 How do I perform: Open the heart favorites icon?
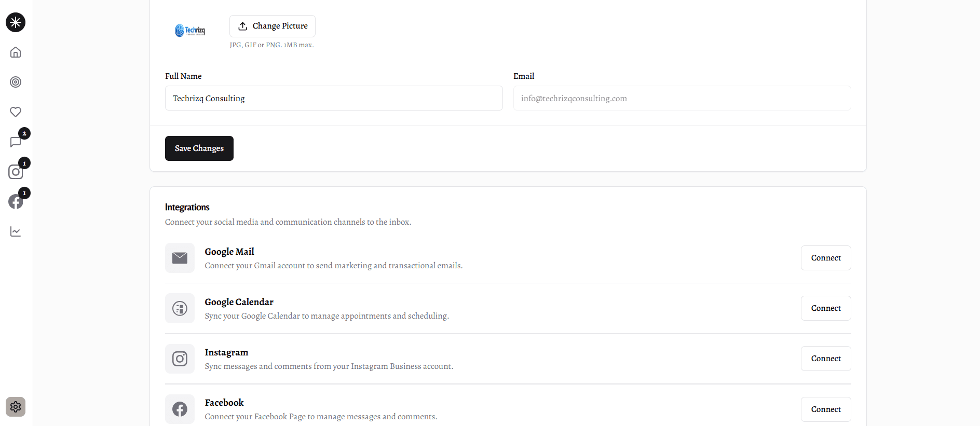click(16, 112)
